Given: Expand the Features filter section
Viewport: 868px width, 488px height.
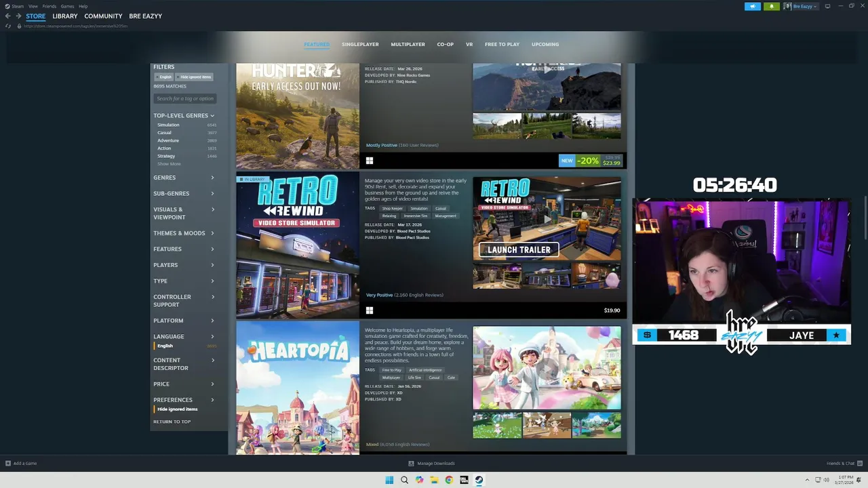Looking at the screenshot, I should tap(184, 249).
